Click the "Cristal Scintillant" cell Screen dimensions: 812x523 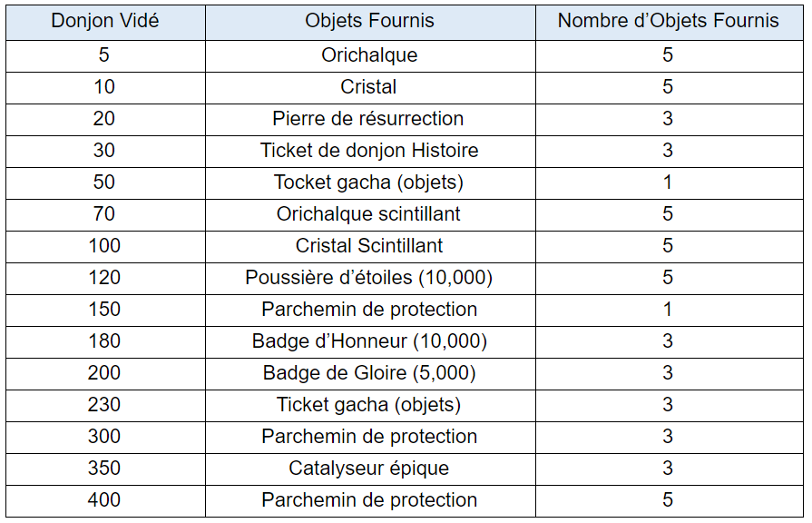(369, 246)
